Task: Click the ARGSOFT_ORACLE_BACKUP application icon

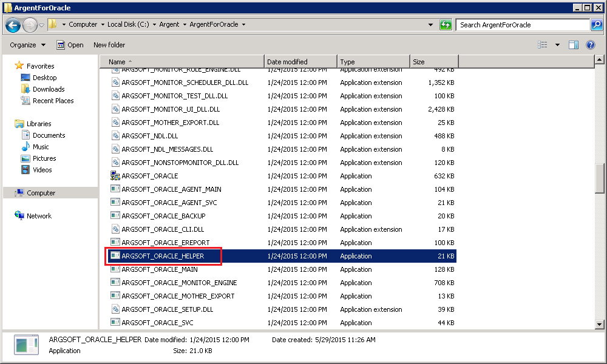Action: (x=115, y=215)
